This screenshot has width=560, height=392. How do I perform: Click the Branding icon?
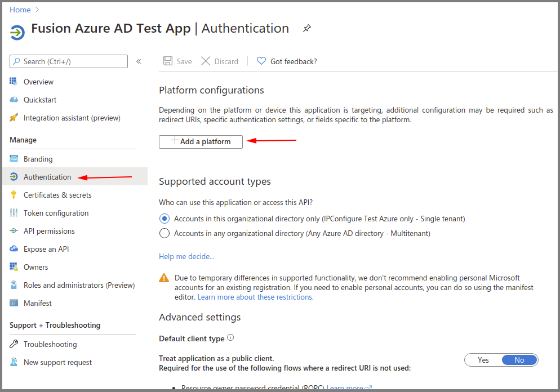[x=14, y=158]
